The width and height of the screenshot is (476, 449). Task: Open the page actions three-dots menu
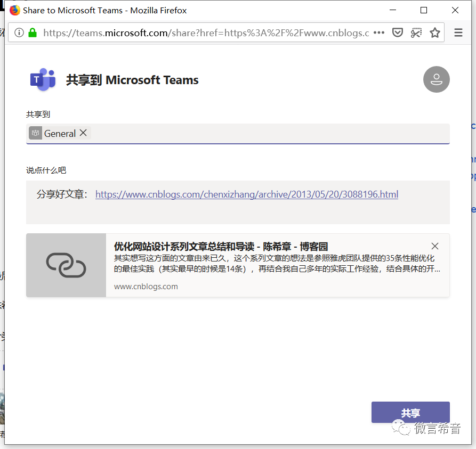tap(379, 32)
